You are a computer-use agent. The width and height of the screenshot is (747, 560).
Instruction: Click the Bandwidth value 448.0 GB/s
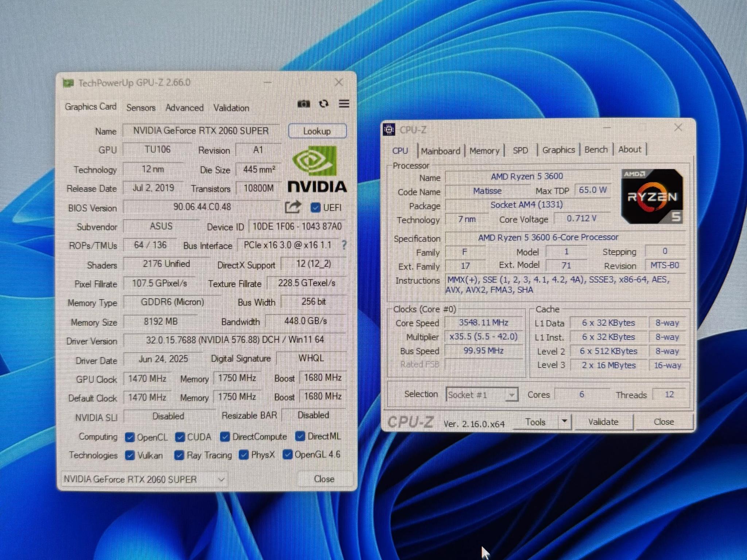pyautogui.click(x=306, y=321)
